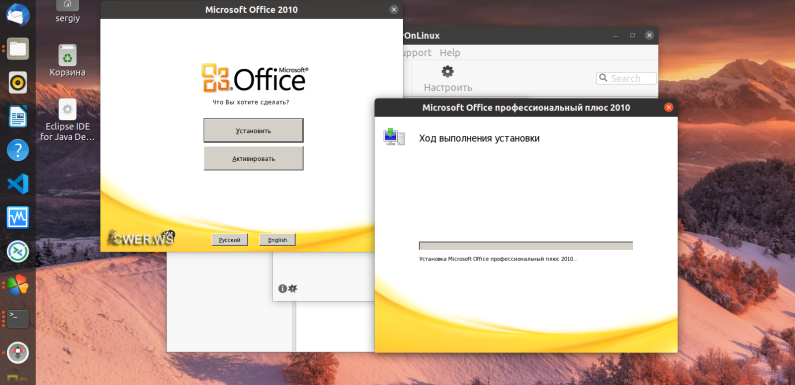Launch Rhythmbox speaker icon in dock
This screenshot has height=385, width=795.
[18, 82]
